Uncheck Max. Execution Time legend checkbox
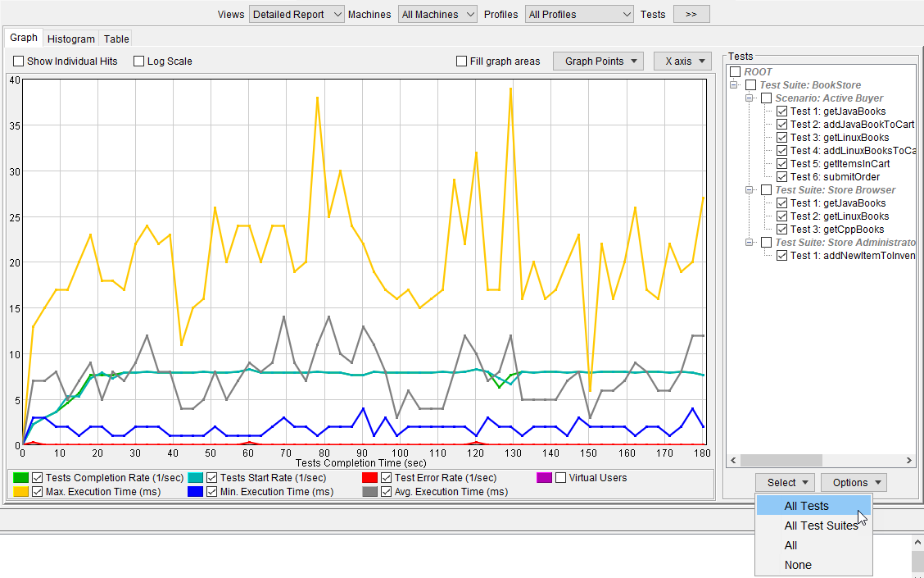This screenshot has width=924, height=578. click(x=37, y=491)
